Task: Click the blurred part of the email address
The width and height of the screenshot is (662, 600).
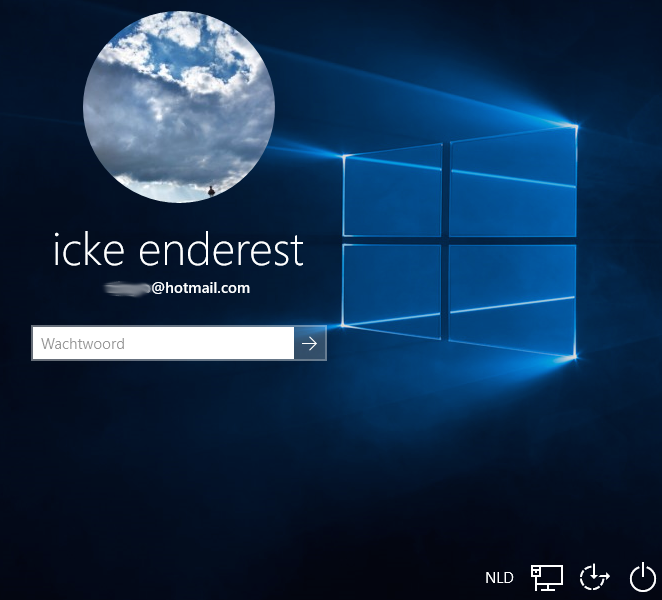Action: (x=128, y=288)
